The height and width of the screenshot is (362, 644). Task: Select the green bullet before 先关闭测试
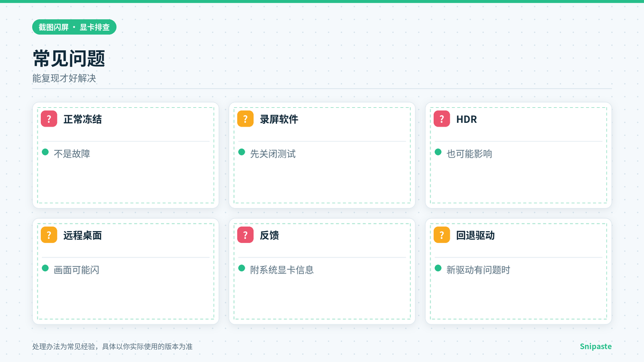(242, 152)
